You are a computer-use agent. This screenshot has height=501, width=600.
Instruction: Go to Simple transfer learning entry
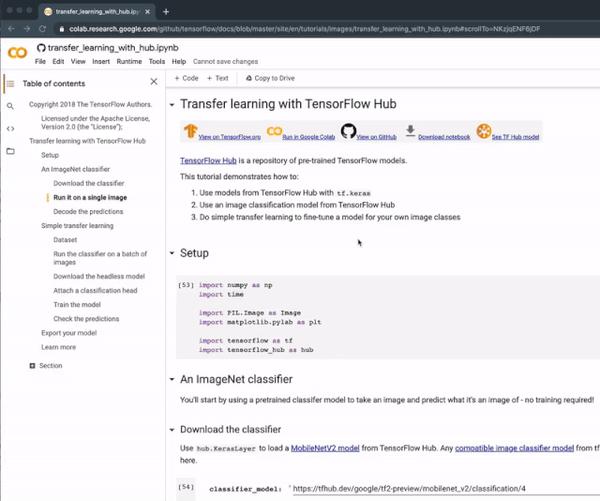77,226
